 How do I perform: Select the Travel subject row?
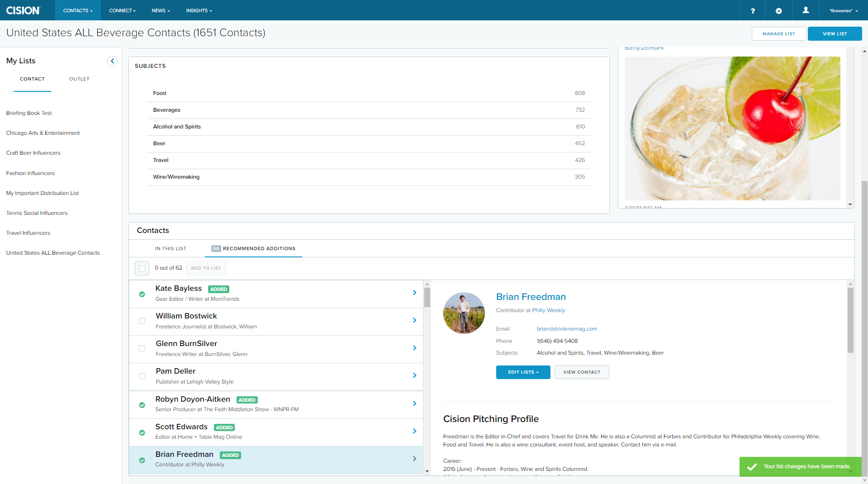tap(369, 160)
